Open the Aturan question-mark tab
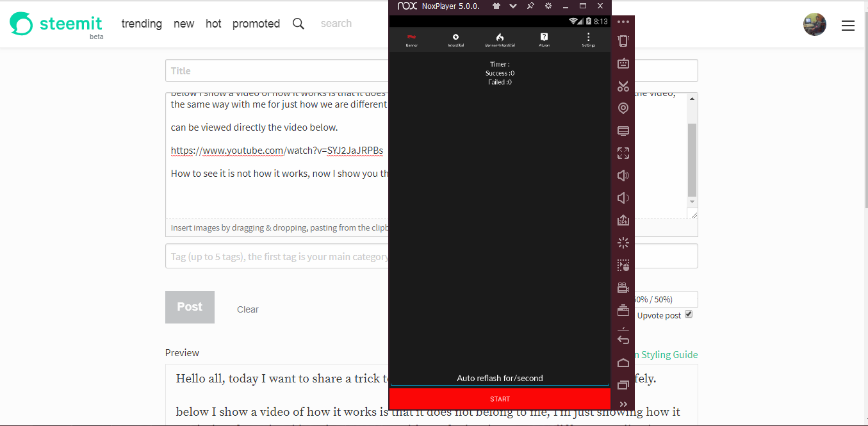This screenshot has width=868, height=426. point(544,40)
